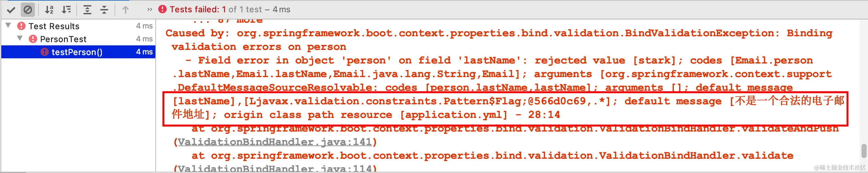Click the console output scrollbar thumb
This screenshot has height=173, width=868.
click(x=863, y=151)
